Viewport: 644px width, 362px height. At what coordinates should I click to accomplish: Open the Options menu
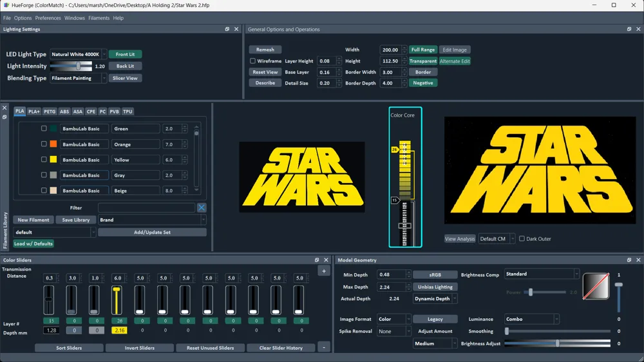tap(23, 18)
